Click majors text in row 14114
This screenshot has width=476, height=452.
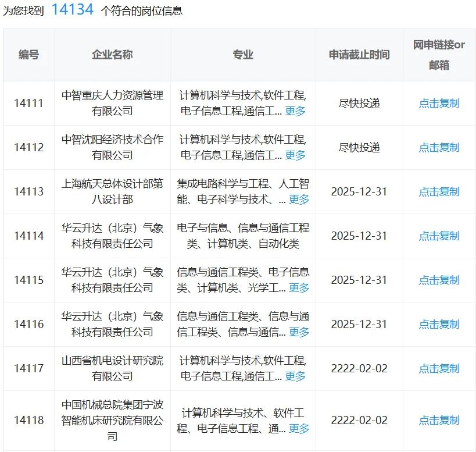tap(243, 236)
